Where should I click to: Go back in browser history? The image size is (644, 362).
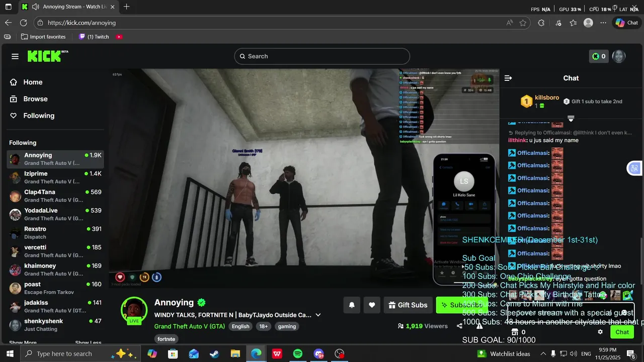click(x=8, y=23)
